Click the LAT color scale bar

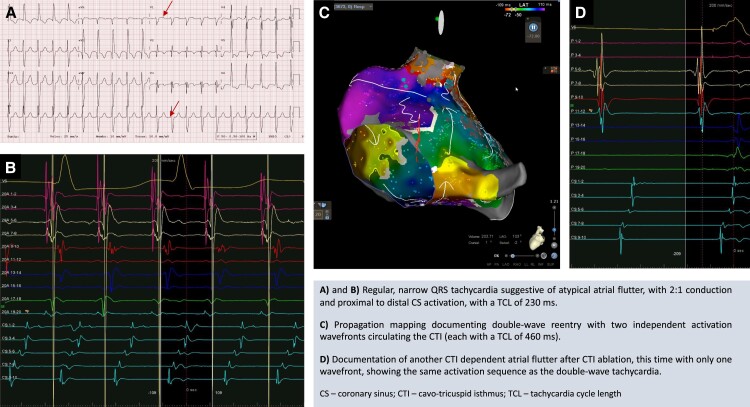coord(527,9)
